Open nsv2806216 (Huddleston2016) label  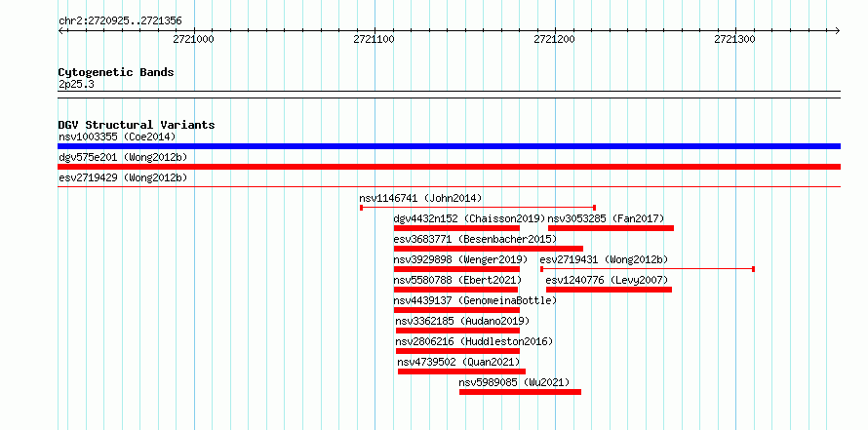(x=474, y=341)
